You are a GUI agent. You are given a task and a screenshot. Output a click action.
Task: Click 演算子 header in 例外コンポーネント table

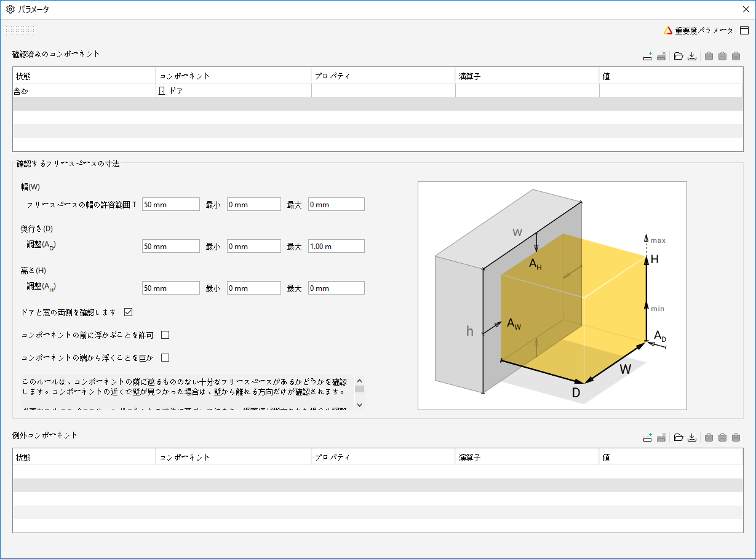tap(528, 457)
